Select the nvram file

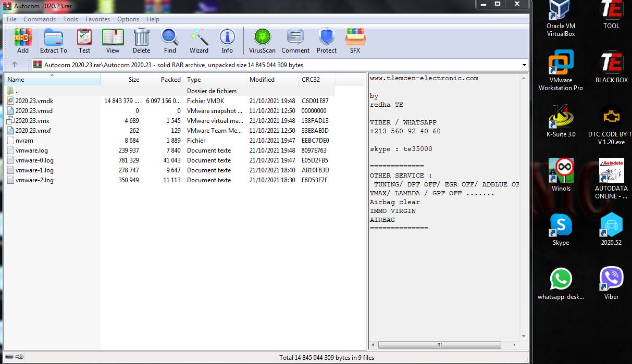pos(169,141)
